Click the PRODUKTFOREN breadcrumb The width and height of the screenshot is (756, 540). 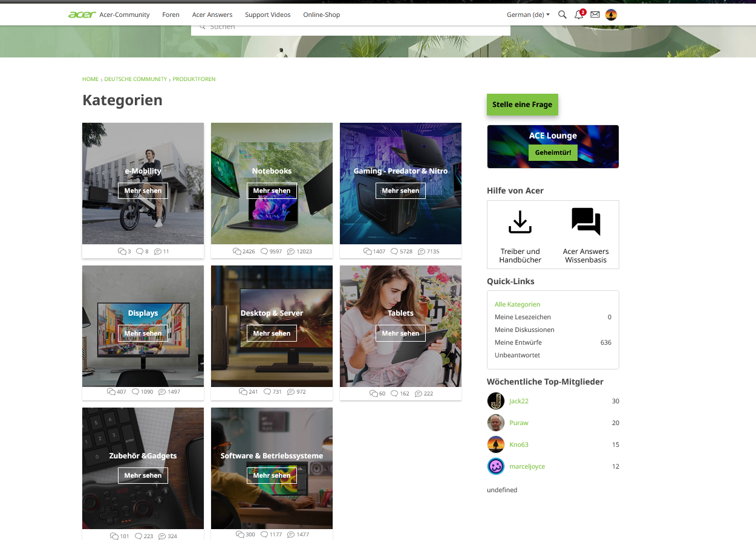194,79
